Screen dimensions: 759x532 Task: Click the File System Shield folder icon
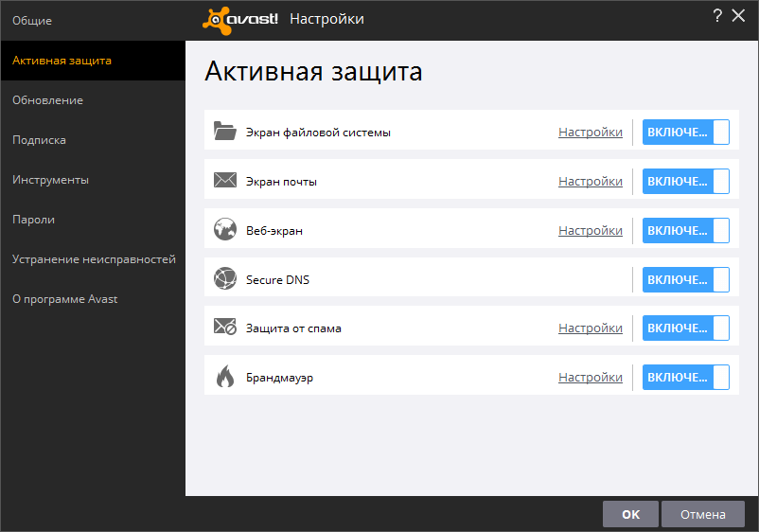pos(225,131)
